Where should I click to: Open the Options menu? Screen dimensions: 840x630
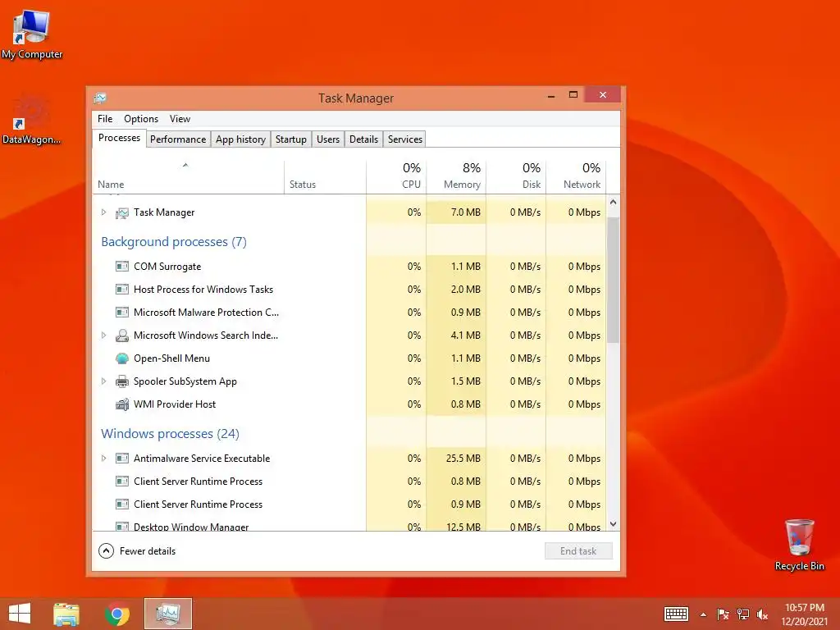(141, 119)
